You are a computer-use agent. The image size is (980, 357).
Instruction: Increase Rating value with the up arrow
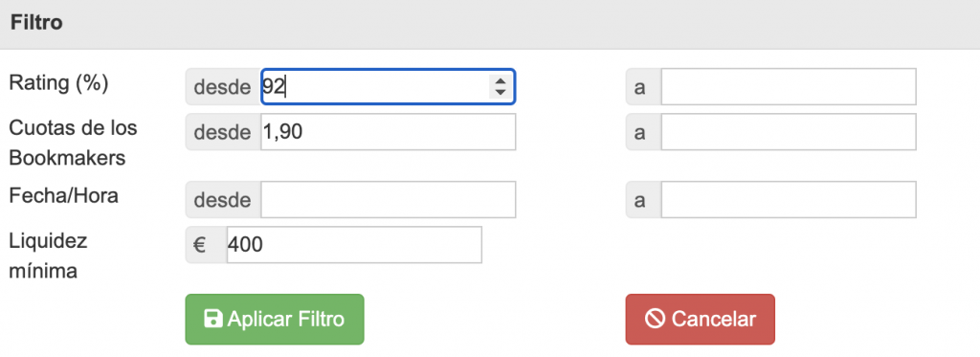point(500,81)
